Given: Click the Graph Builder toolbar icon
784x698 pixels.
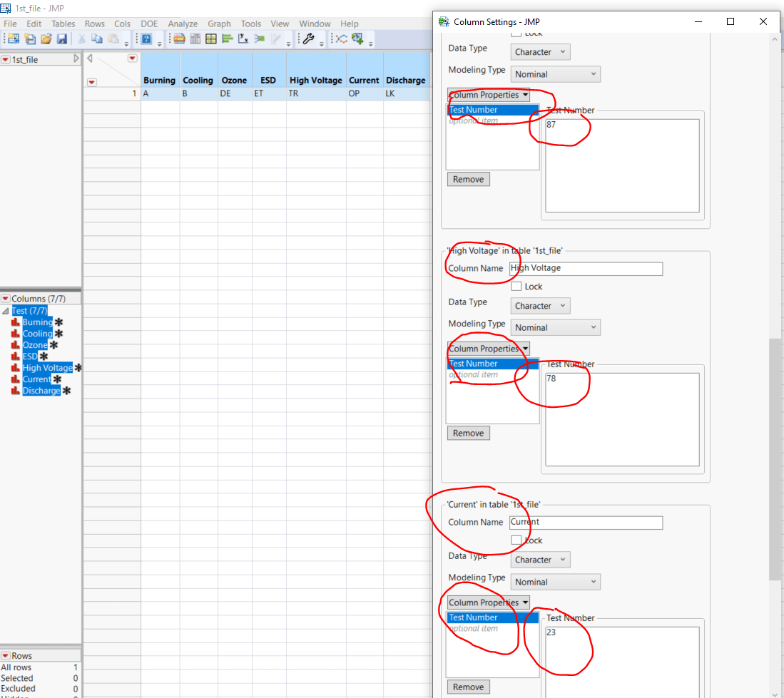Looking at the screenshot, I should [180, 39].
